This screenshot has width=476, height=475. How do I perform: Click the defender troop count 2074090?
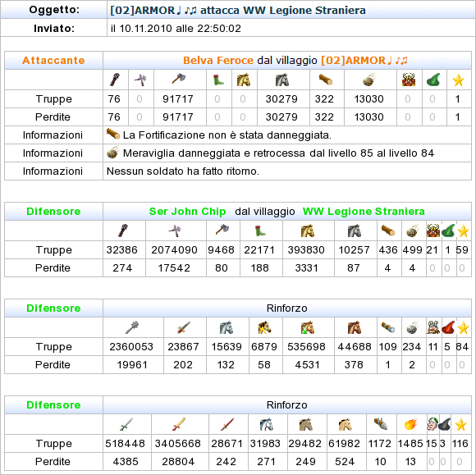point(174,249)
